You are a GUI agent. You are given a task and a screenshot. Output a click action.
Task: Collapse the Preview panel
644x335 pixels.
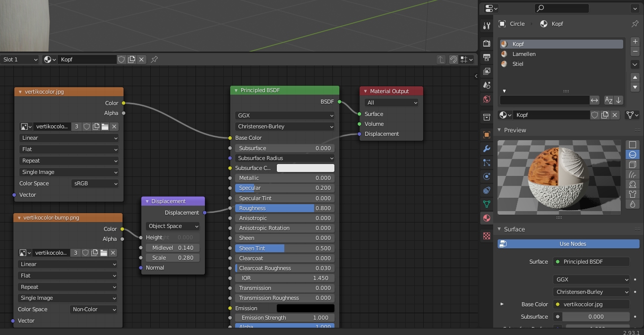499,130
